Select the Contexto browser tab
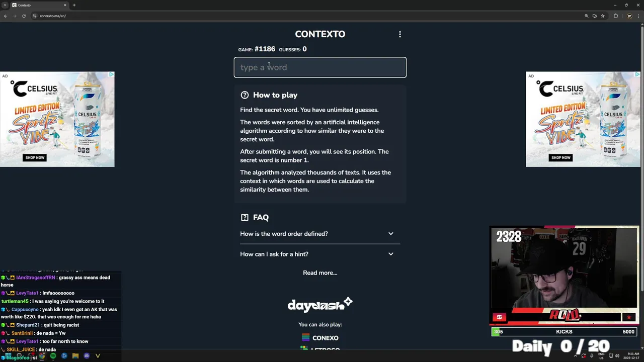Screen dimensions: 644x362 pos(39,5)
